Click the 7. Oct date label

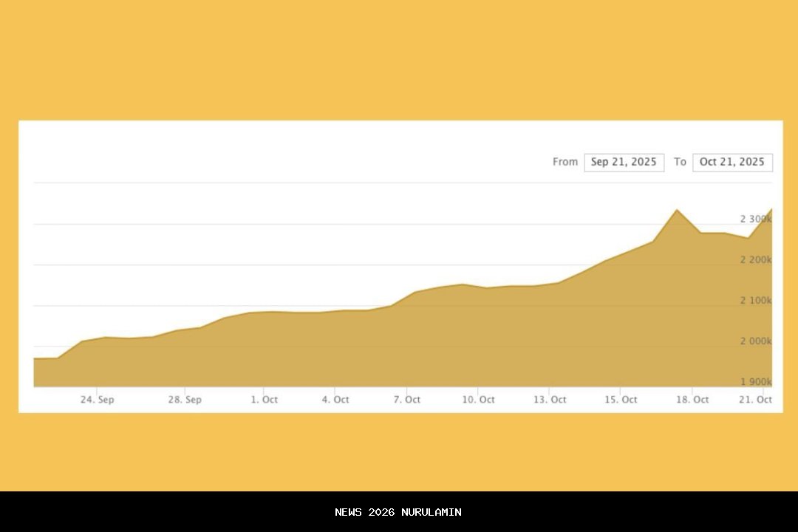coord(406,400)
